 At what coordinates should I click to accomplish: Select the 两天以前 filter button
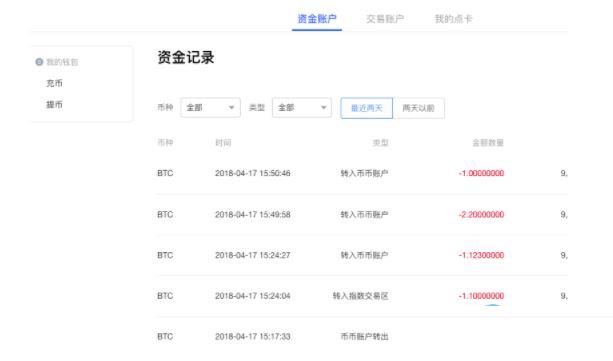click(418, 108)
